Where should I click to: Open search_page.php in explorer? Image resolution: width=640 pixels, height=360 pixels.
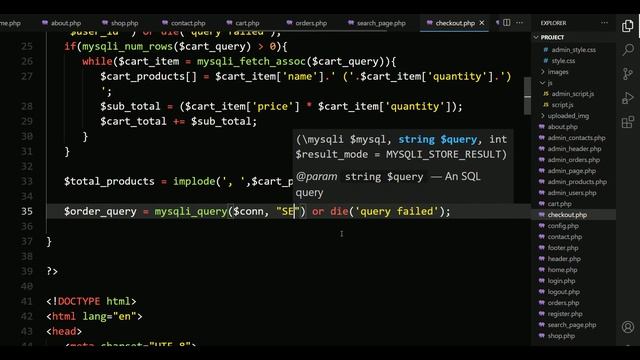tap(573, 325)
